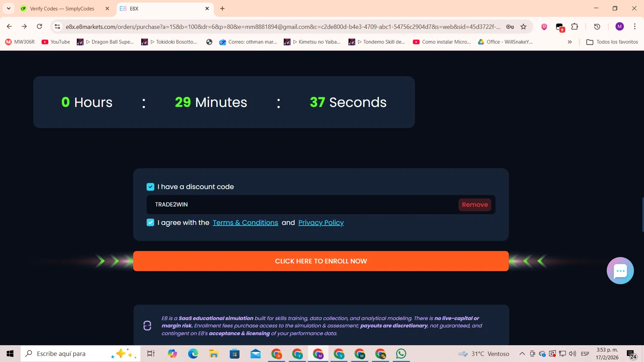Click the page vertical scrollbar thumb

642,215
